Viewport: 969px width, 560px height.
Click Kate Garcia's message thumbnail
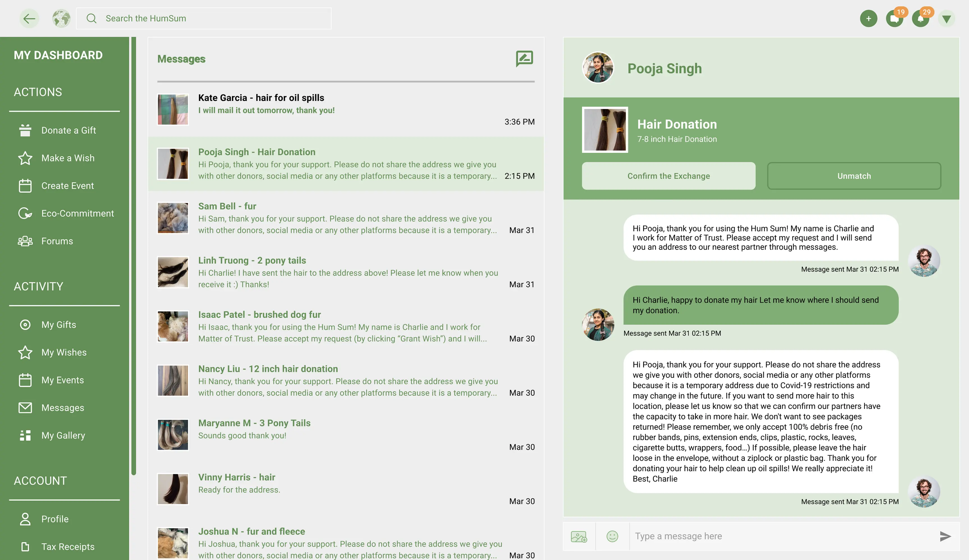pos(173,110)
